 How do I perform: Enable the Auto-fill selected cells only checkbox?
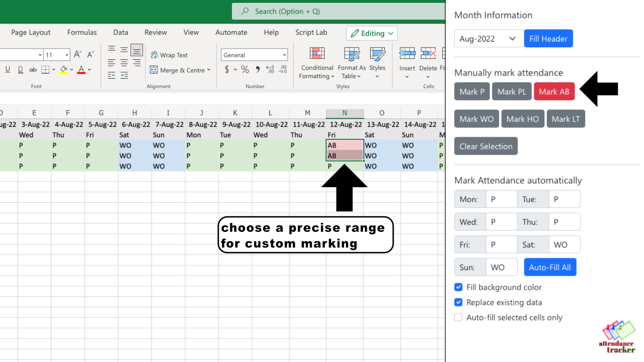[x=458, y=317]
